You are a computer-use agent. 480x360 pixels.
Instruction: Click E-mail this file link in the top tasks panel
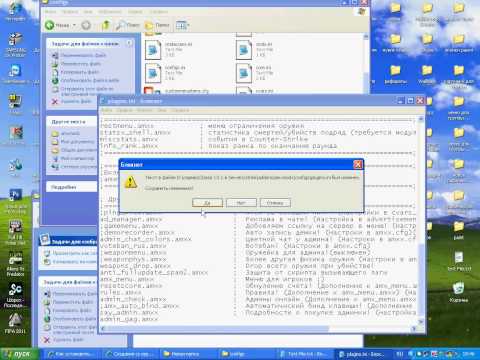pyautogui.click(x=87, y=91)
